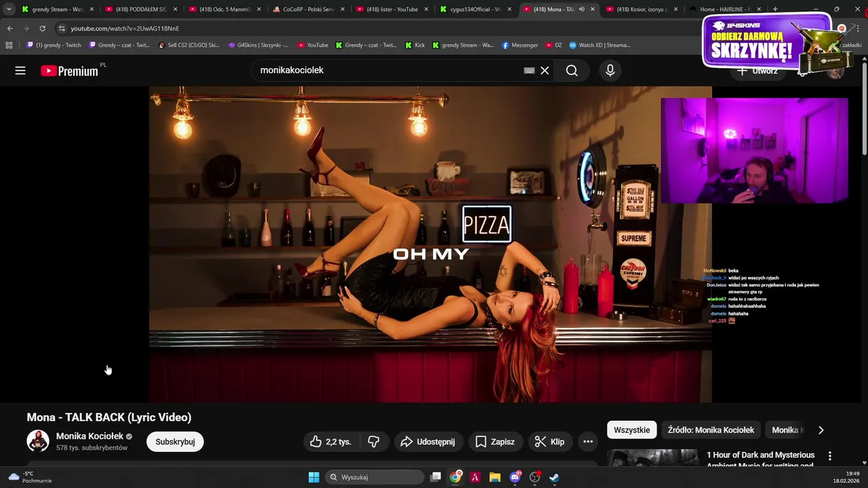Mute the Mona tab via its speaker icon
Image resolution: width=868 pixels, height=488 pixels.
[x=581, y=9]
